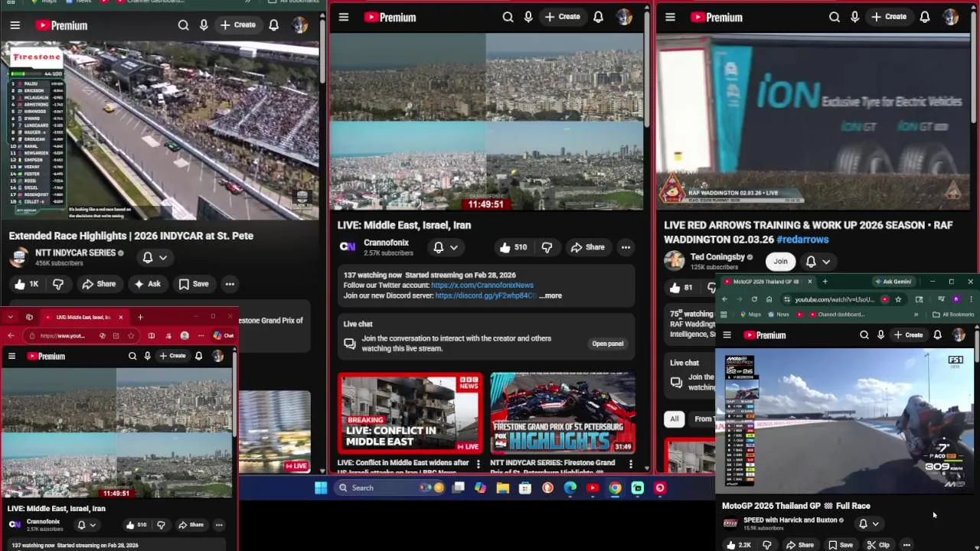The image size is (980, 551).
Task: Open Microsoft Edge from taskbar
Action: pyautogui.click(x=570, y=487)
